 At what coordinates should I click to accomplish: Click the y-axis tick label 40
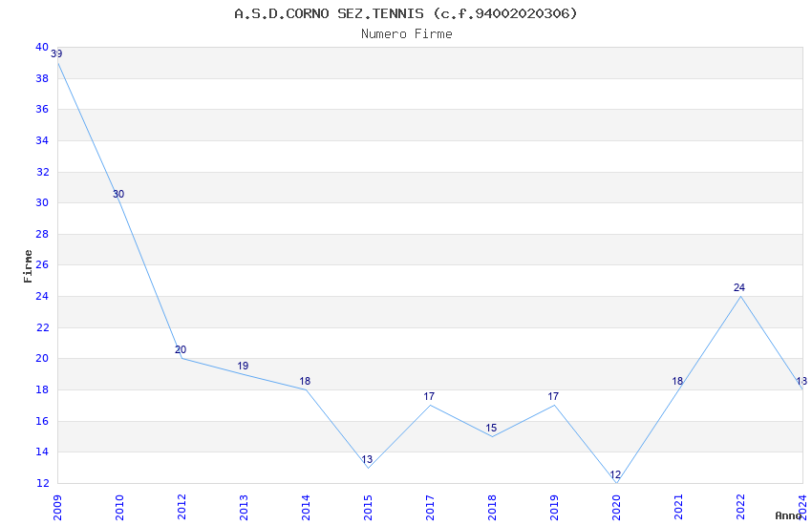tap(42, 47)
